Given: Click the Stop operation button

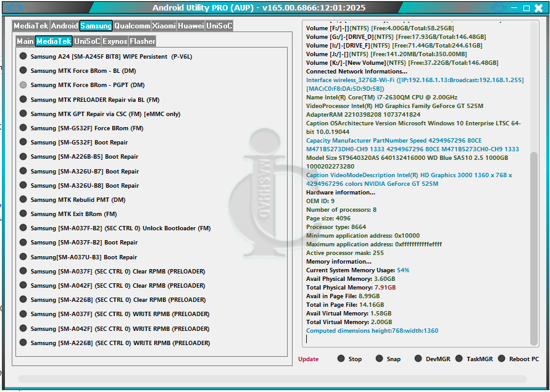Looking at the screenshot, I should pos(349,359).
